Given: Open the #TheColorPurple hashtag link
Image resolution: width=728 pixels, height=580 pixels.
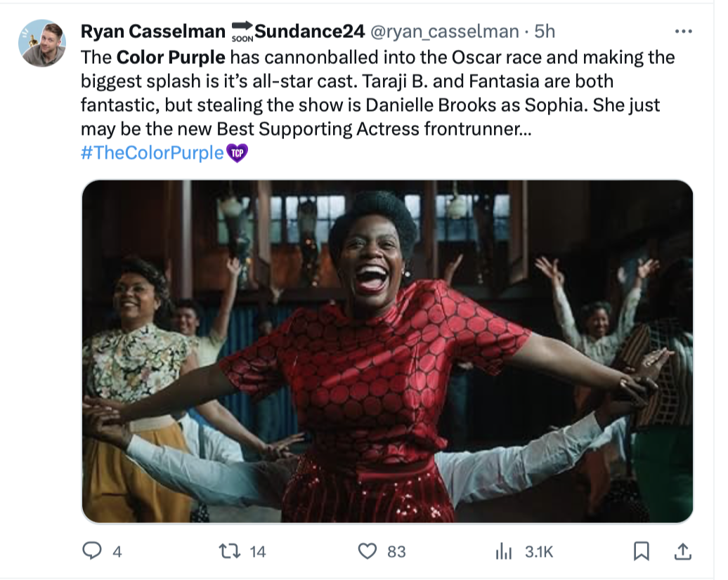Looking at the screenshot, I should point(152,152).
